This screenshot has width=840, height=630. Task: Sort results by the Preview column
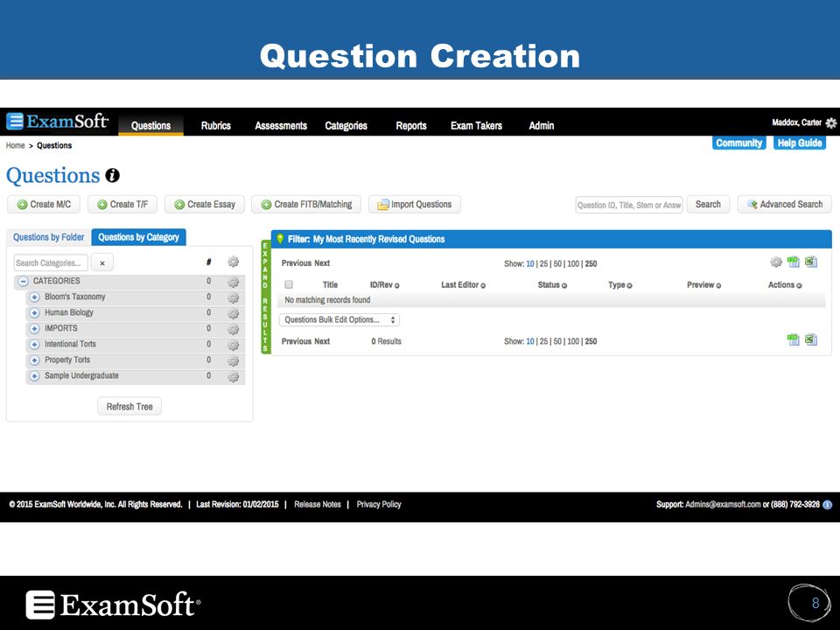(x=703, y=285)
